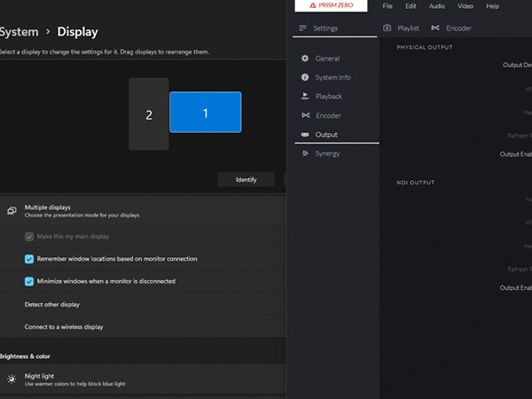The image size is (532, 399).
Task: Open the Audio menu
Action: pyautogui.click(x=436, y=6)
